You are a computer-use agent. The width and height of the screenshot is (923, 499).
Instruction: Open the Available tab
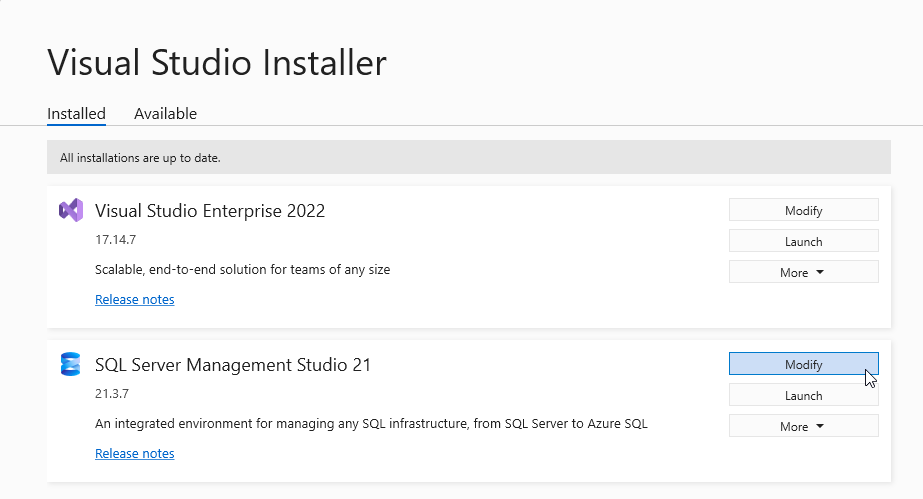tap(165, 114)
